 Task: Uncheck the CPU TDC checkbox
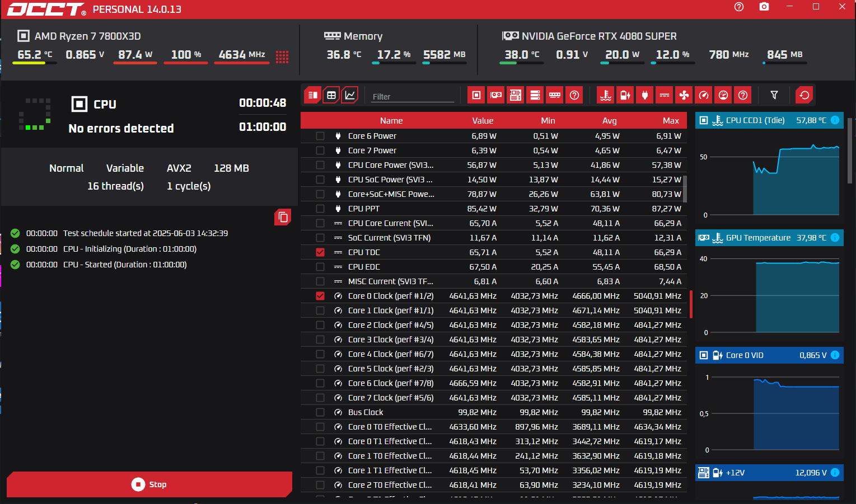pos(320,252)
